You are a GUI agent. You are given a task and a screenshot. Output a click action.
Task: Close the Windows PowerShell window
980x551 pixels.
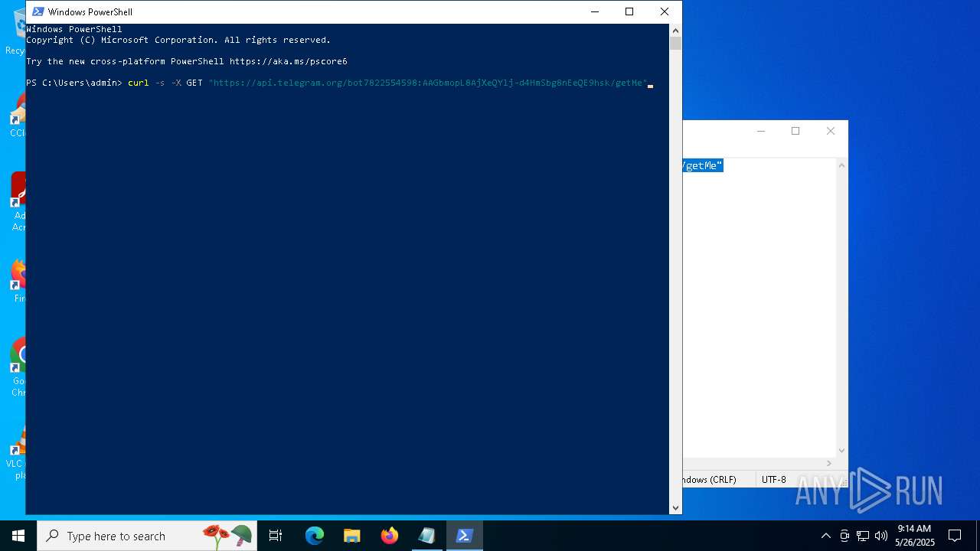point(665,11)
